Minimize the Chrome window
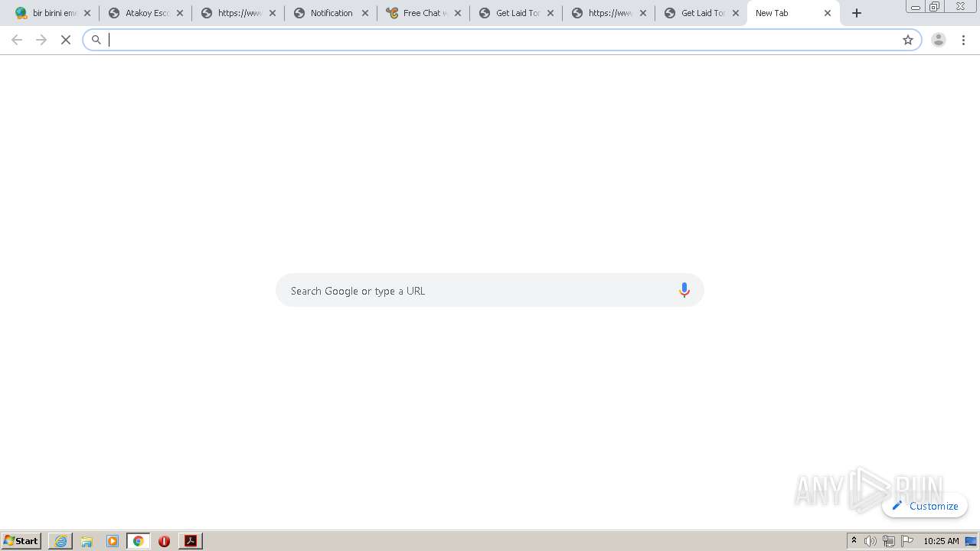This screenshot has width=980, height=551. click(915, 6)
